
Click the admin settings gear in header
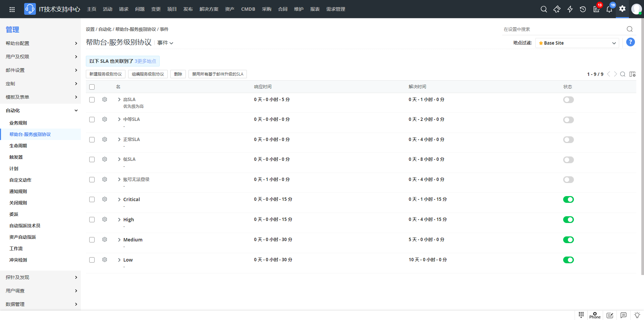(623, 9)
